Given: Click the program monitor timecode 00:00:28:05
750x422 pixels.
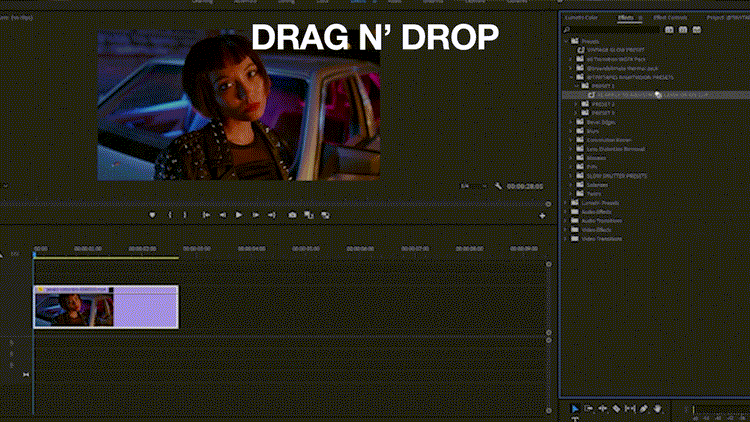Looking at the screenshot, I should (525, 186).
